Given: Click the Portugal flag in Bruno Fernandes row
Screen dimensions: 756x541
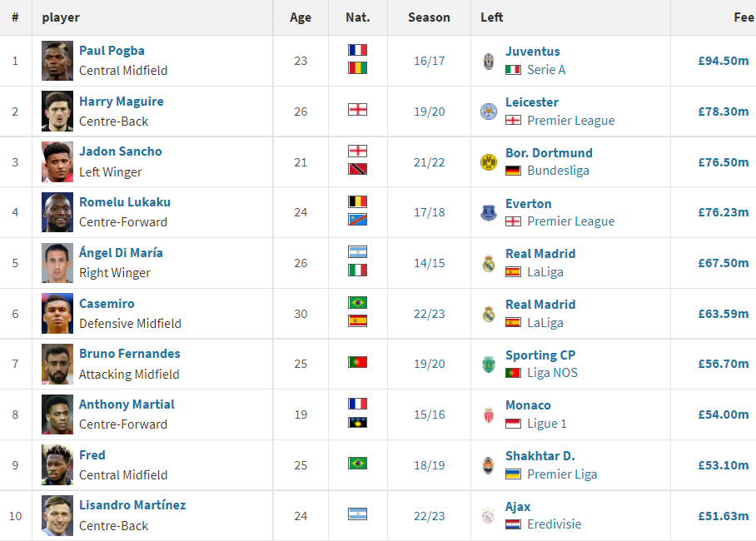Looking at the screenshot, I should pos(357,362).
